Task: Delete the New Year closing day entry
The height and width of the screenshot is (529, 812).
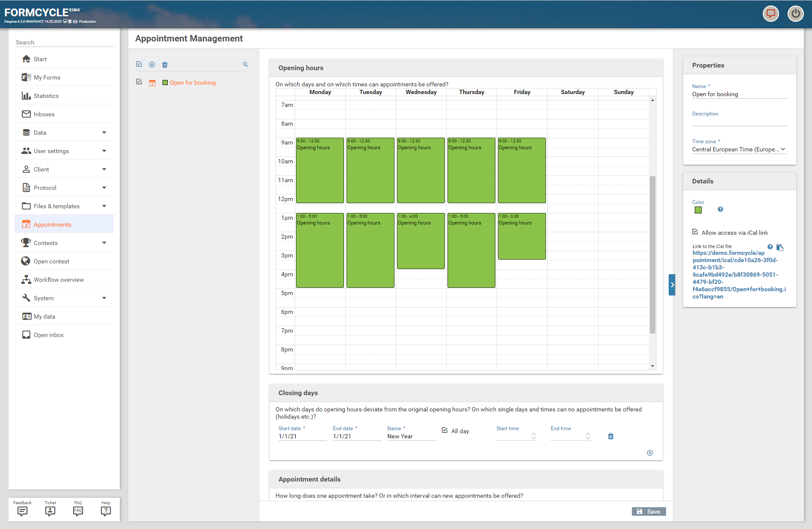Action: [x=610, y=436]
